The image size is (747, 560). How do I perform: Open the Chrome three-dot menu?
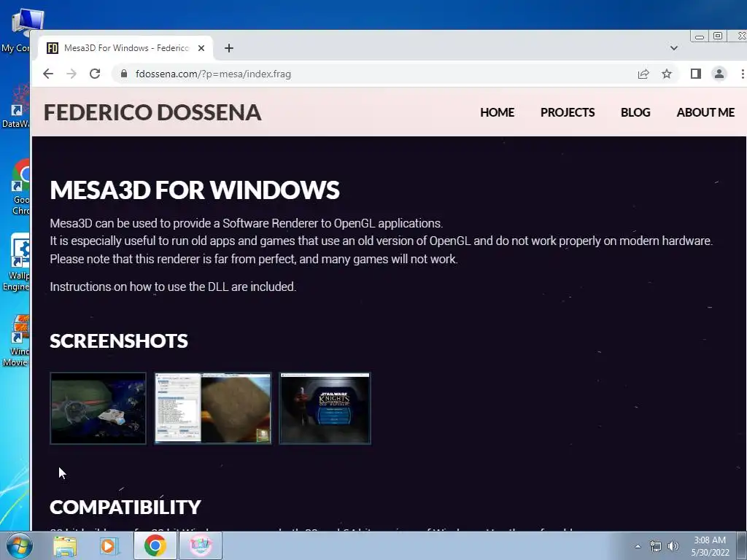click(x=742, y=74)
